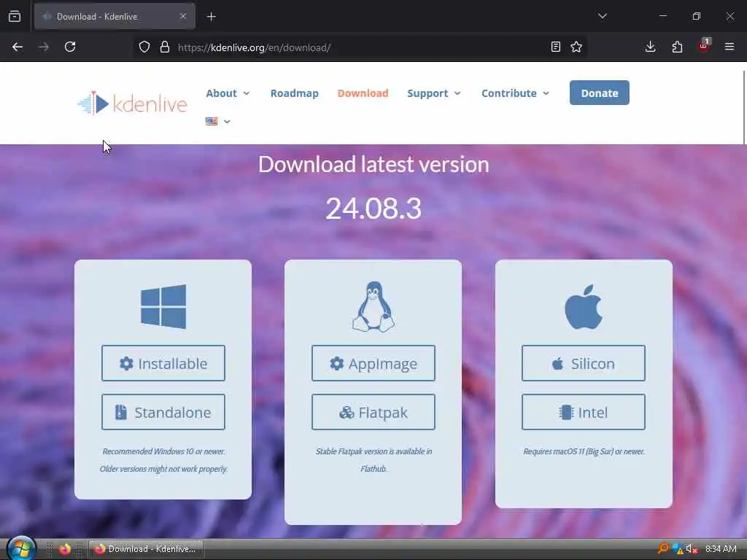The width and height of the screenshot is (747, 560).
Task: Open the Firefox hamburger menu
Action: [x=729, y=47]
